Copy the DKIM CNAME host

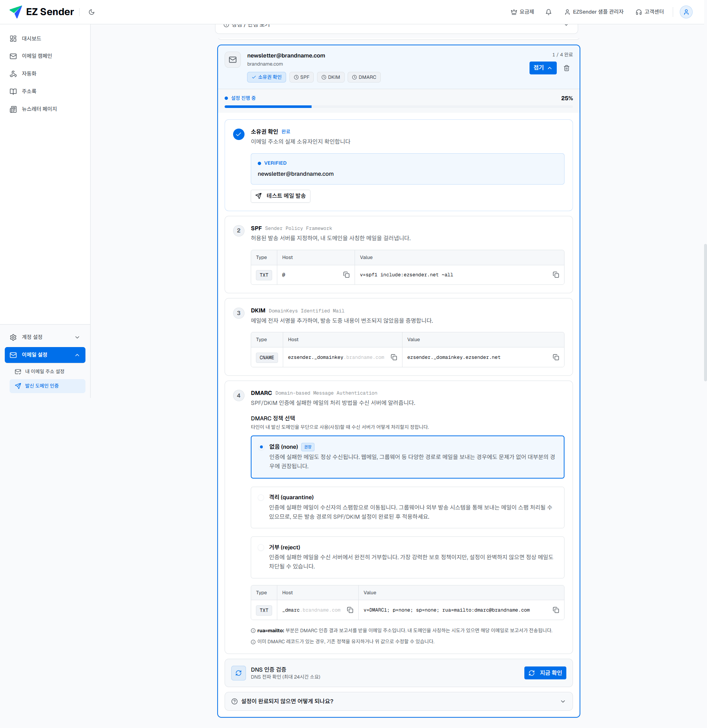point(394,357)
